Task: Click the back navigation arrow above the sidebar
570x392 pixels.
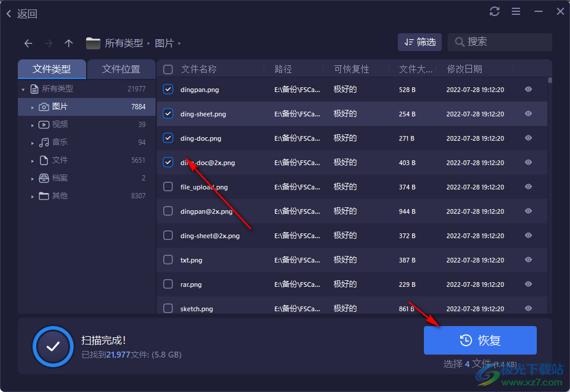Action: point(28,43)
